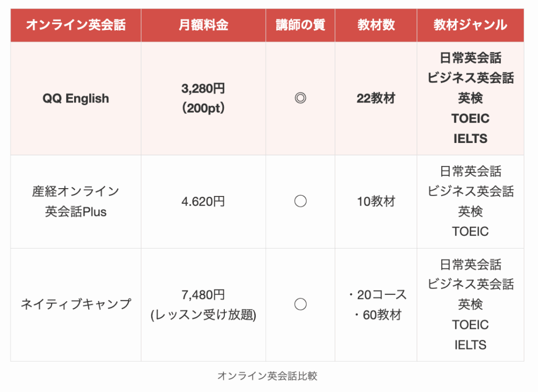Click the 3,280円 (200pt) price cell
538x392 pixels.
pyautogui.click(x=203, y=98)
